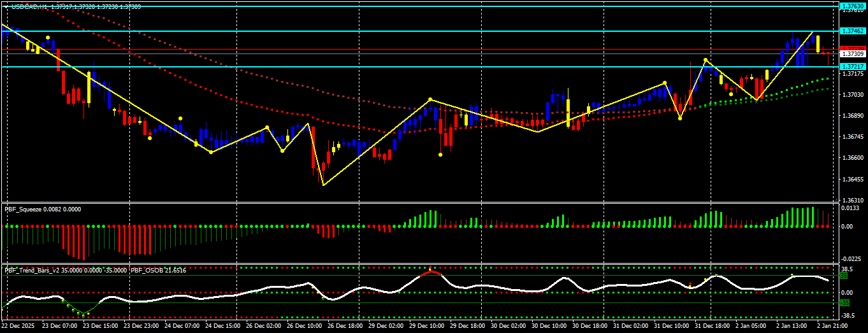Click the 1.36600 price scale value

pyautogui.click(x=853, y=158)
